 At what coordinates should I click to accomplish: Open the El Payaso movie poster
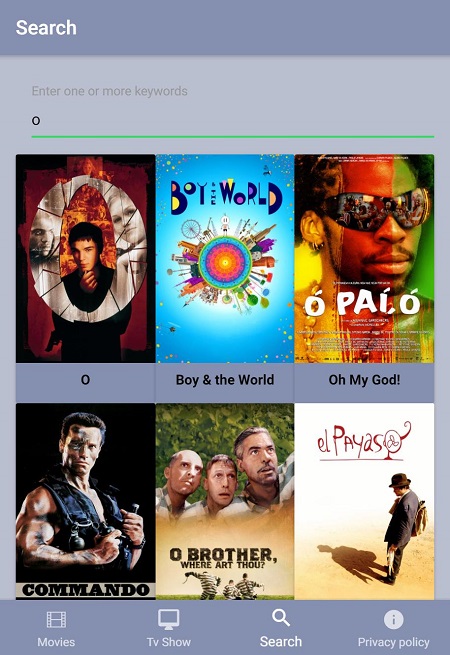pyautogui.click(x=364, y=501)
